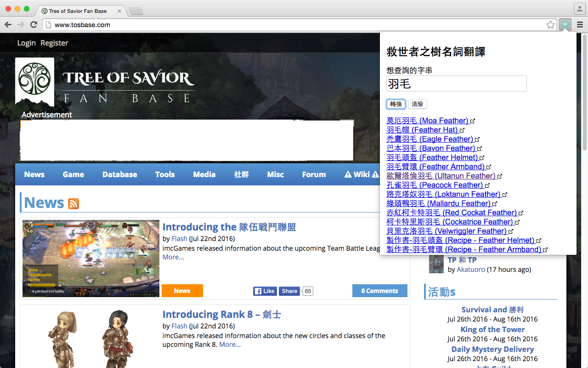Open external link icon after Bavon Feather
This screenshot has width=588, height=368.
(x=480, y=149)
